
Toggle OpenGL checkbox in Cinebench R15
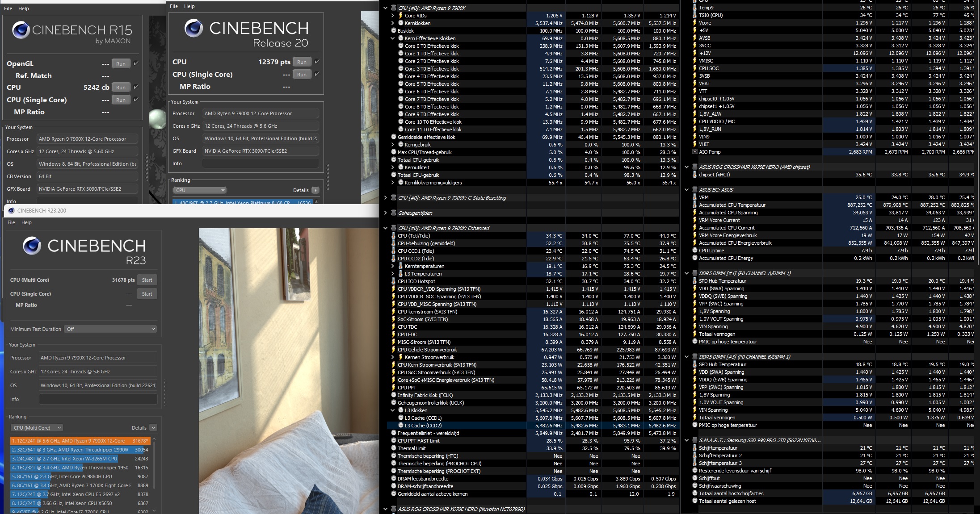(x=136, y=63)
